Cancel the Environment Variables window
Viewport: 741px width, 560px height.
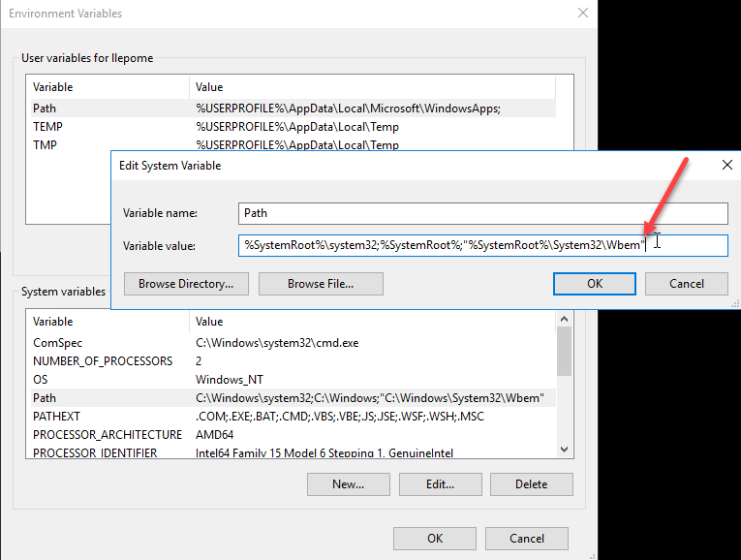pos(527,539)
